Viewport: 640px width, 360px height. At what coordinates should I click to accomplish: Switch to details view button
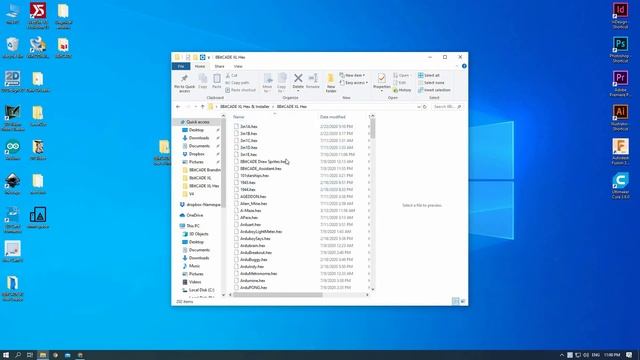pyautogui.click(x=456, y=301)
